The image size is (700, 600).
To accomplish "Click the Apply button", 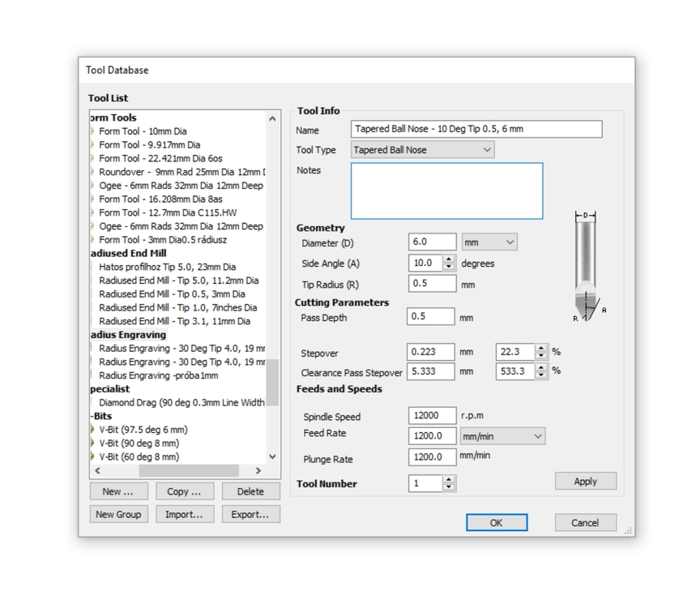I will tap(585, 481).
